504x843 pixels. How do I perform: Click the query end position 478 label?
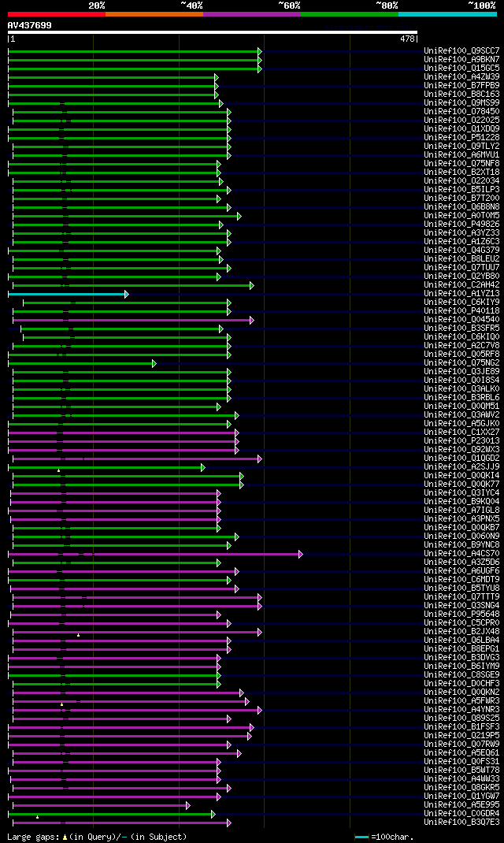tap(407, 39)
